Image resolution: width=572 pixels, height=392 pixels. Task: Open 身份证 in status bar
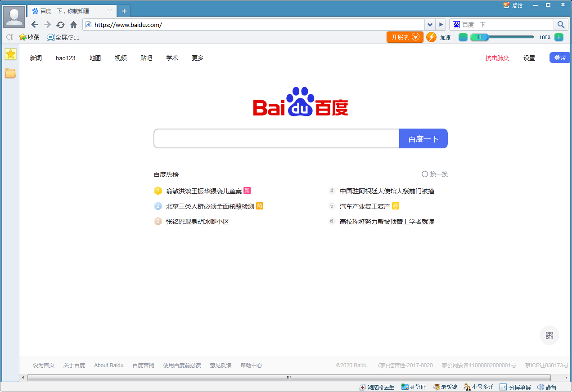[414, 387]
